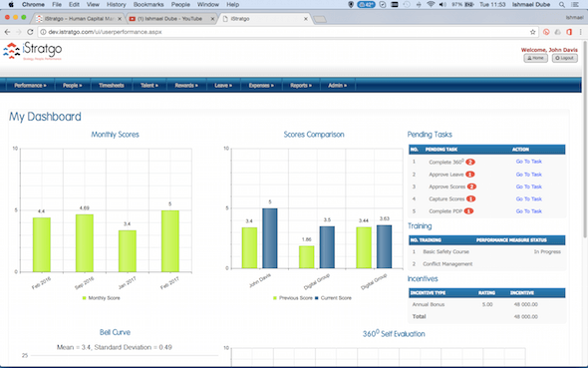
Task: Expand the Performance menu
Action: pyautogui.click(x=30, y=86)
